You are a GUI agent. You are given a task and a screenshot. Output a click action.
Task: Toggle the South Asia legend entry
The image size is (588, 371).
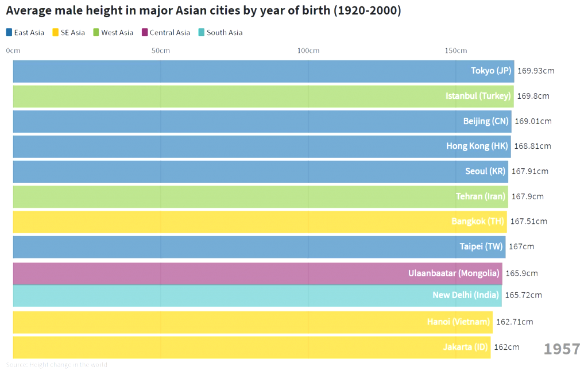coord(220,33)
